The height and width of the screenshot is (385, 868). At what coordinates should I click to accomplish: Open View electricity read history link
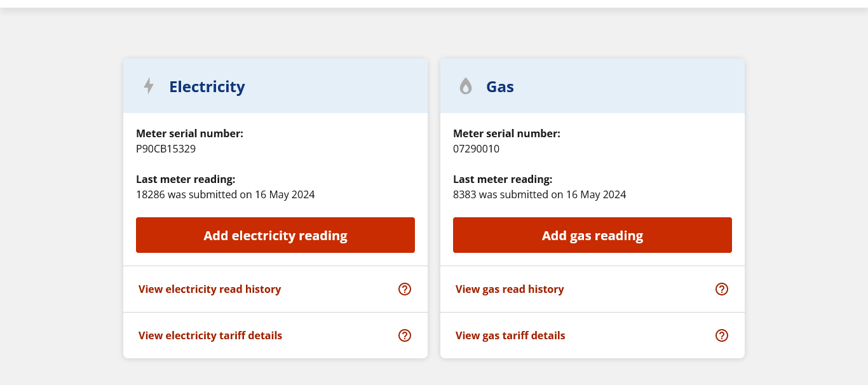point(210,289)
